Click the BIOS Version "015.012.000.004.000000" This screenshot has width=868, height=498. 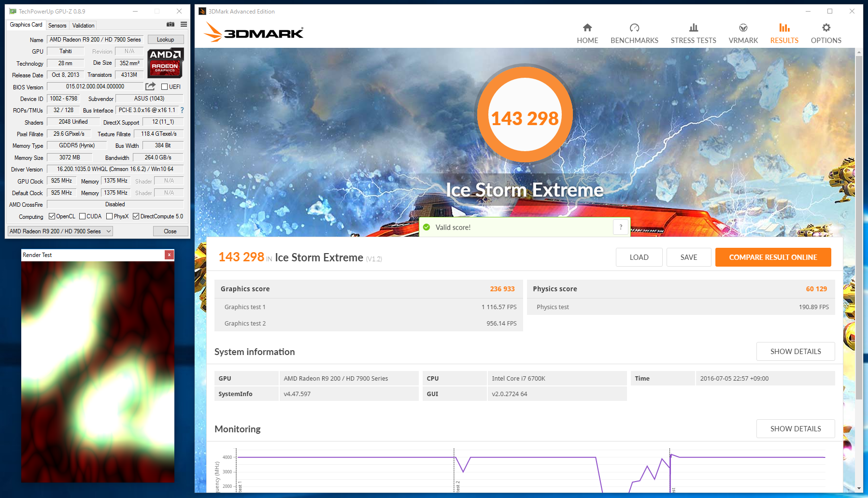[x=95, y=86]
